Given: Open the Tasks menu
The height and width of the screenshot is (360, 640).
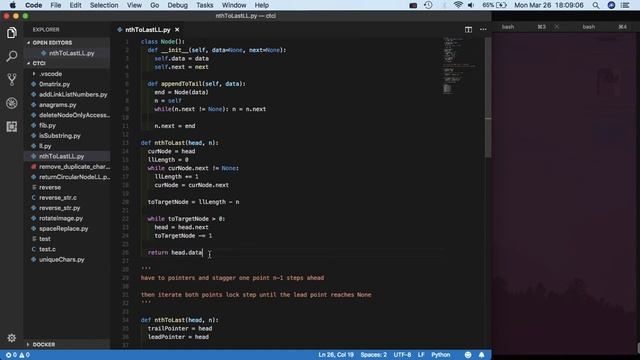Looking at the screenshot, I should [204, 5].
